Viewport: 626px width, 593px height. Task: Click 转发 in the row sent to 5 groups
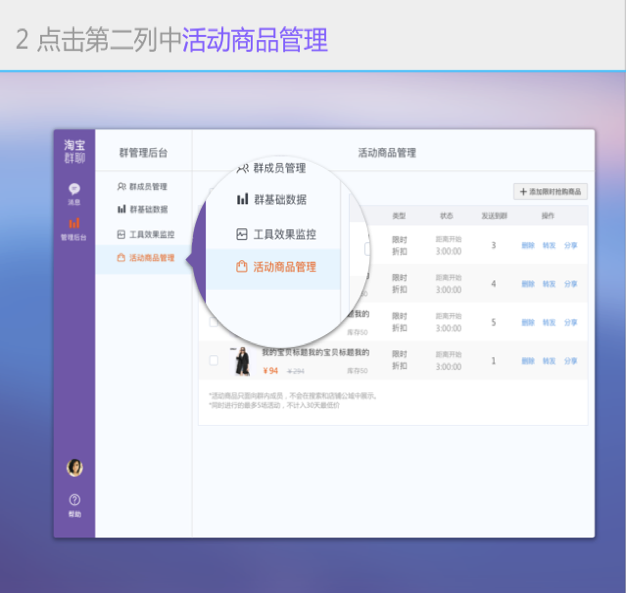pos(549,322)
